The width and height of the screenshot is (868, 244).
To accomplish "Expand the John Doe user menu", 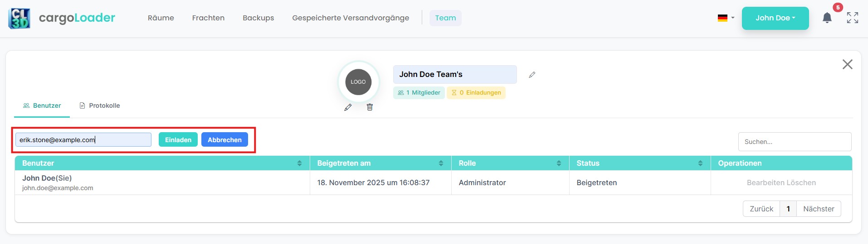I will coord(775,18).
